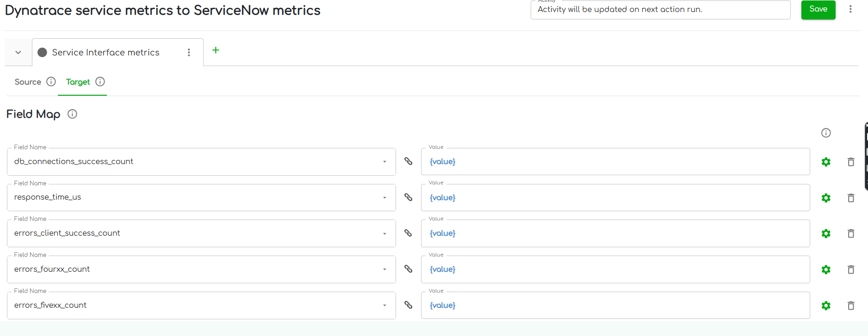The image size is (868, 336).
Task: Click link icon for errors_fourxx_count row
Action: (x=408, y=269)
